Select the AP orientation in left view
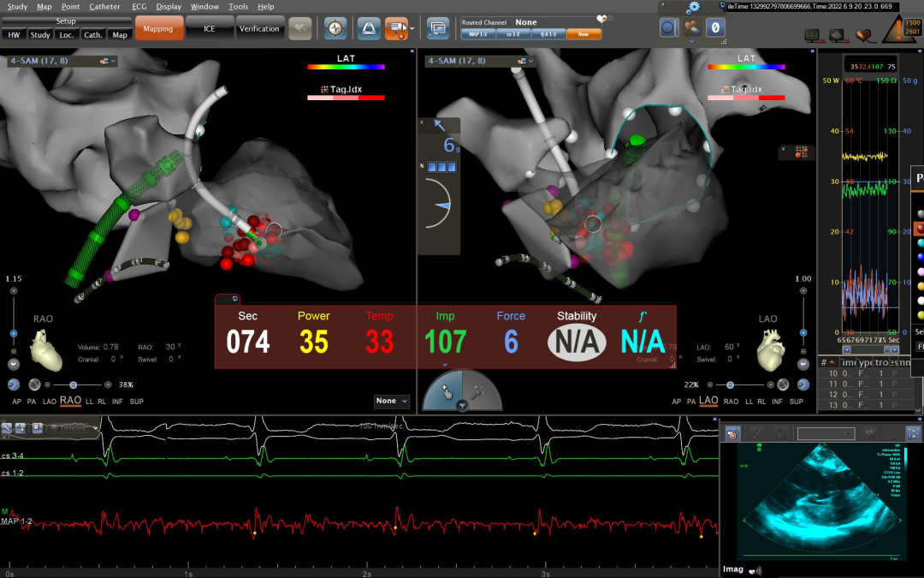Viewport: 924px width, 578px height. [x=16, y=402]
